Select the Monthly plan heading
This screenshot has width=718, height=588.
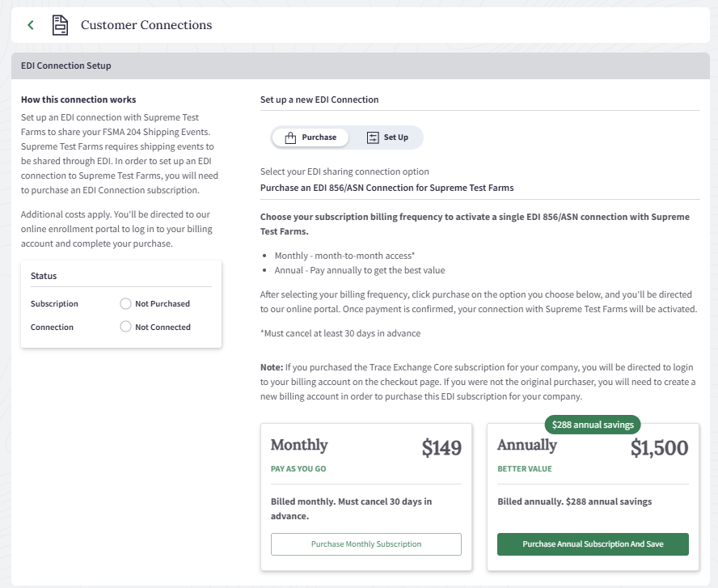pos(299,445)
